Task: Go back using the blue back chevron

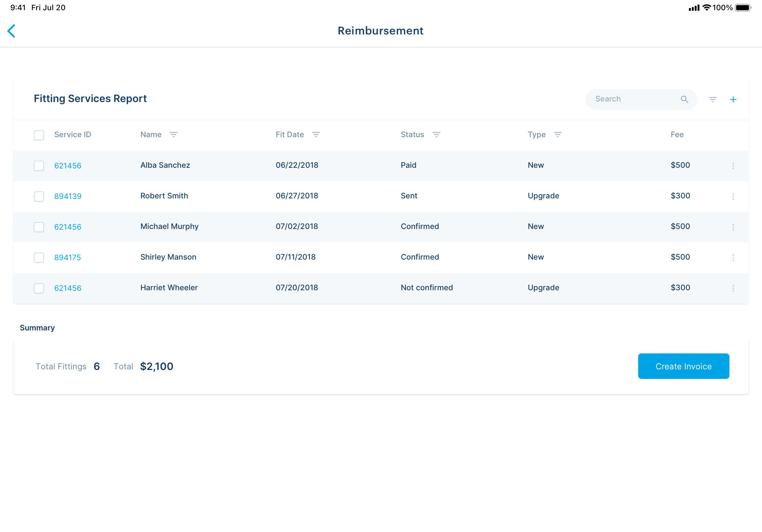Action: [11, 31]
